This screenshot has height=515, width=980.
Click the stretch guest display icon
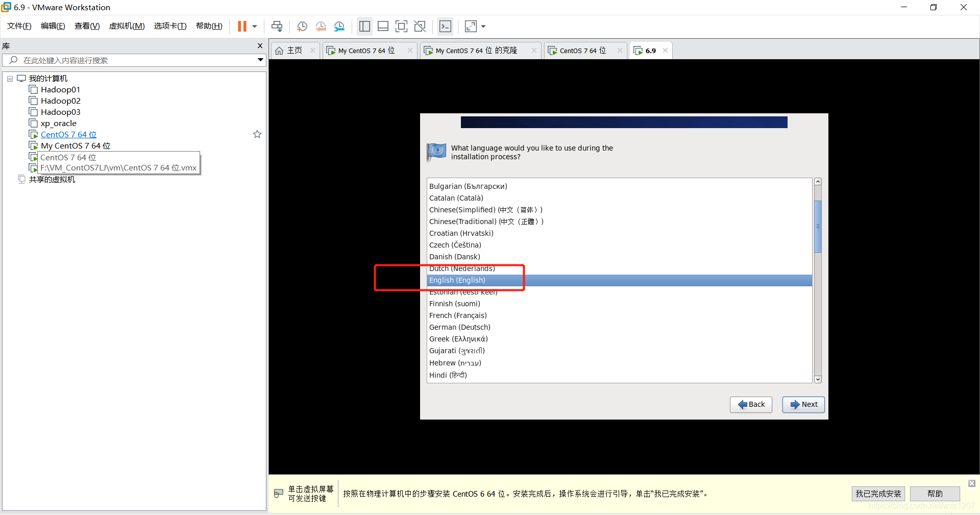pyautogui.click(x=471, y=26)
